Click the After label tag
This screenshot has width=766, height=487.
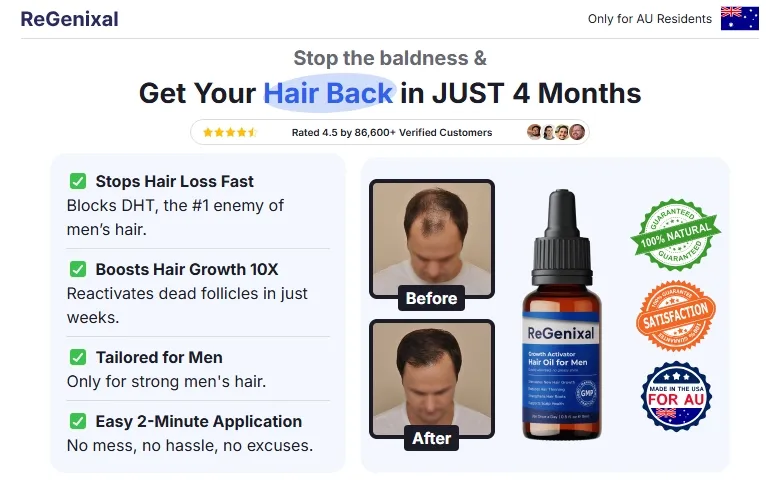click(431, 438)
